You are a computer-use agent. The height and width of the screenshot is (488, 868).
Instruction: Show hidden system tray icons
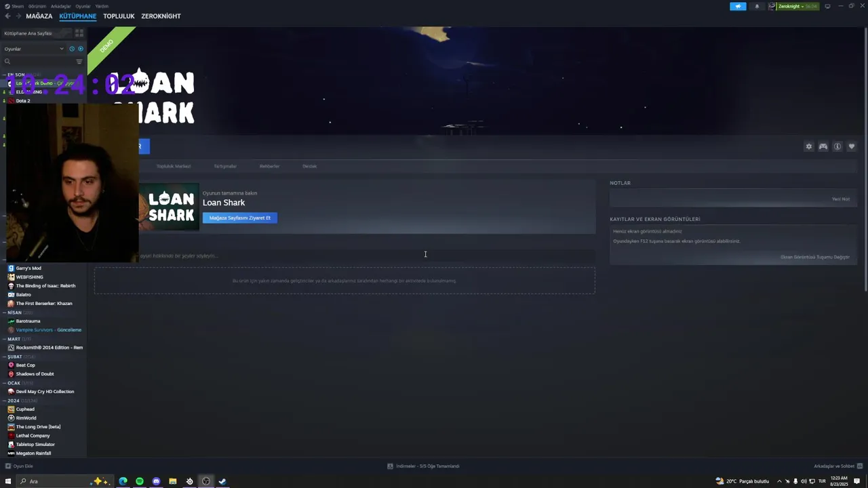click(x=779, y=481)
